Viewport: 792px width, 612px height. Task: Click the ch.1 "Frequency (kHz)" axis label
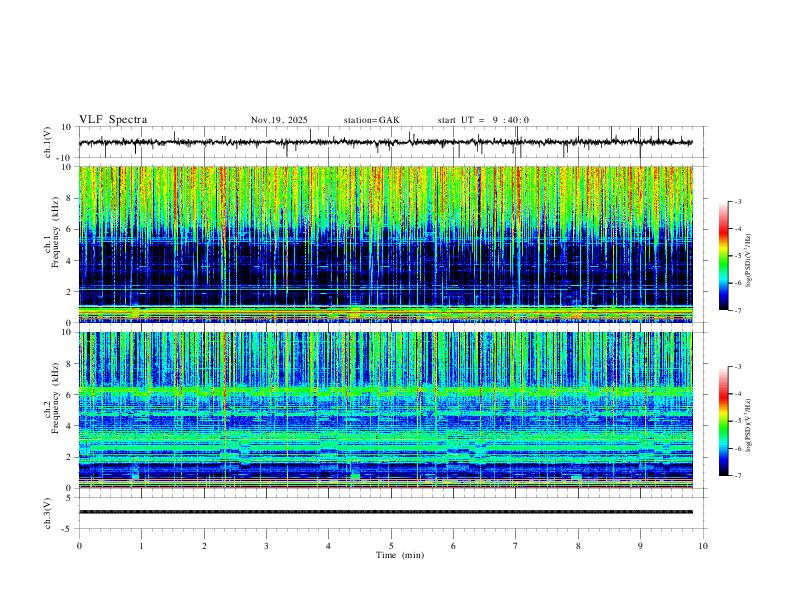point(55,232)
